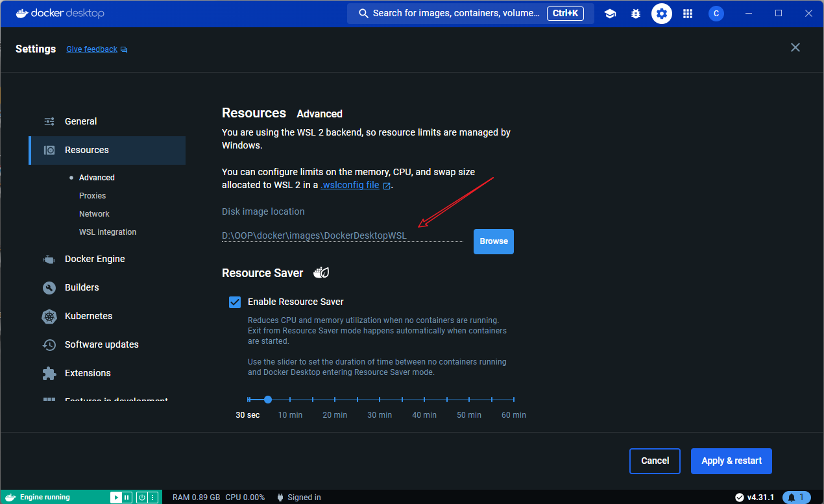Pause the Docker engine from status bar

125,498
